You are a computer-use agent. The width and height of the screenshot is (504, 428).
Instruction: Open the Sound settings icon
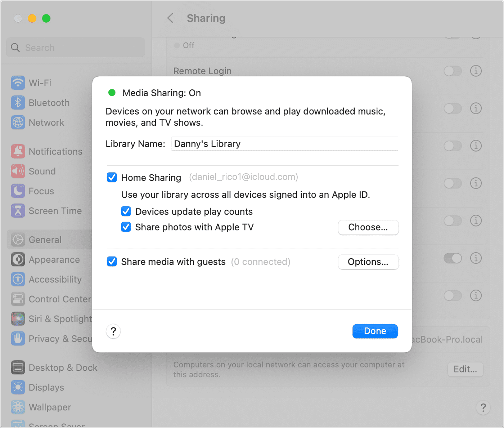tap(18, 171)
